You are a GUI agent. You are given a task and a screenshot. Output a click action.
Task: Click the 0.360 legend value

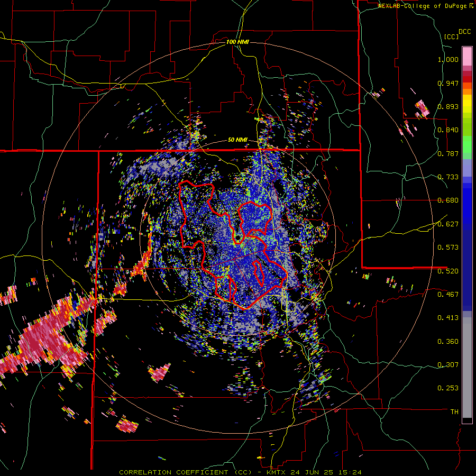448,342
